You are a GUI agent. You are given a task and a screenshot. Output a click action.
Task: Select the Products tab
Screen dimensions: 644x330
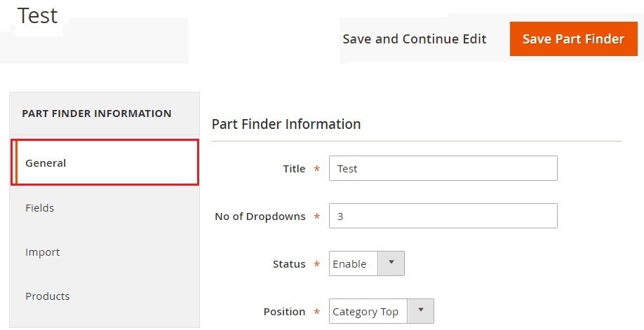pos(48,296)
